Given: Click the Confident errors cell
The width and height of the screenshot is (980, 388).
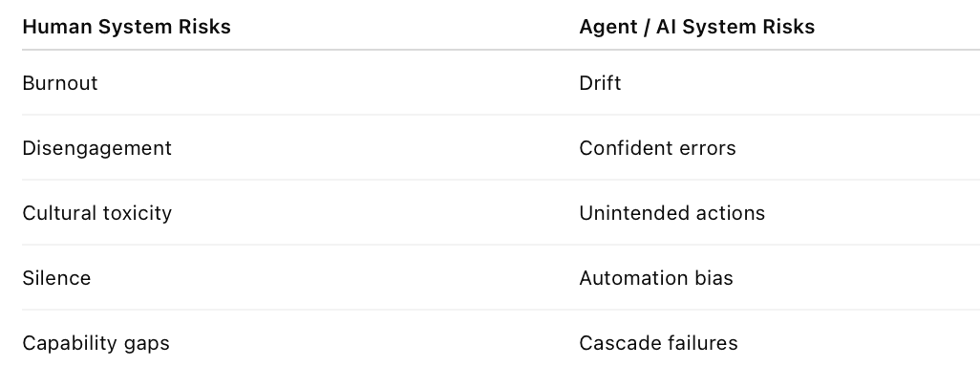Looking at the screenshot, I should 657,148.
